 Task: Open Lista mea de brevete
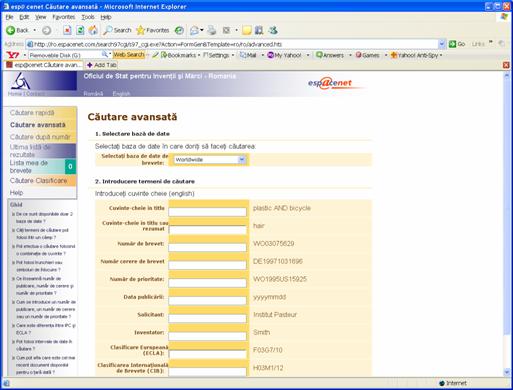tap(29, 166)
